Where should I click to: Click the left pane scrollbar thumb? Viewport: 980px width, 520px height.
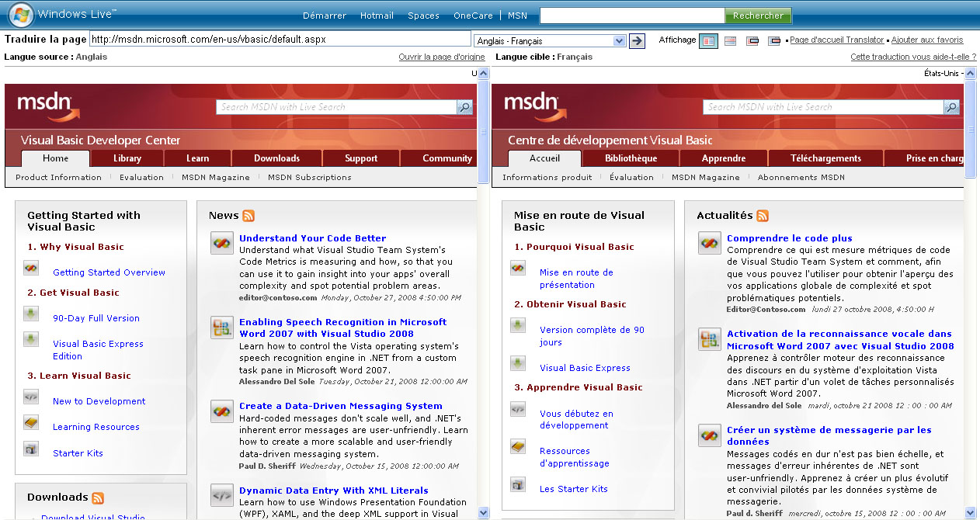[483, 132]
